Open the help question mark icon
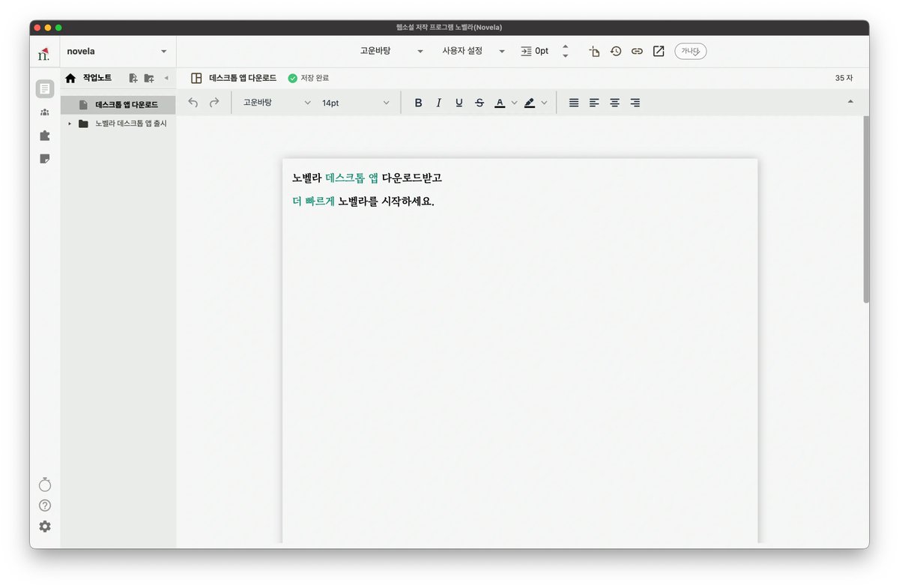Image resolution: width=899 pixels, height=588 pixels. tap(45, 506)
